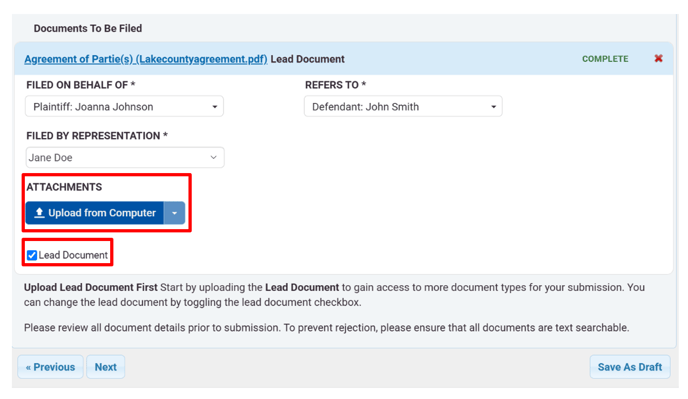This screenshot has width=688, height=399.
Task: Open the Filed By Representation select box
Action: (x=125, y=158)
